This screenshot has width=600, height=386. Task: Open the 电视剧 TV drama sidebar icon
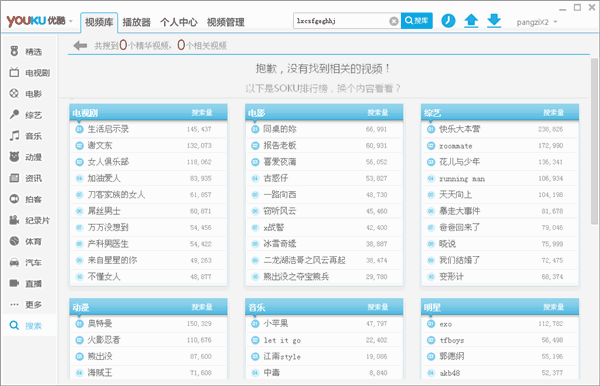coord(14,72)
